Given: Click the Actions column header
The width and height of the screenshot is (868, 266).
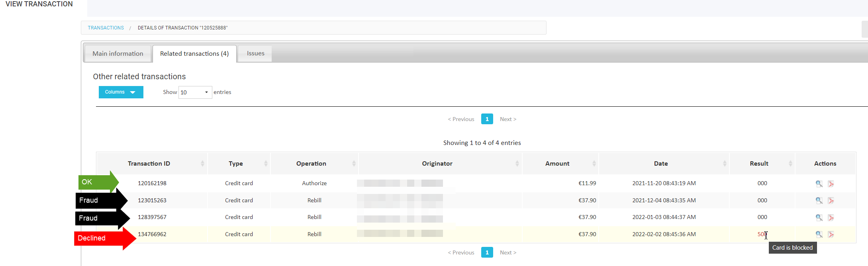Looking at the screenshot, I should click(x=825, y=164).
